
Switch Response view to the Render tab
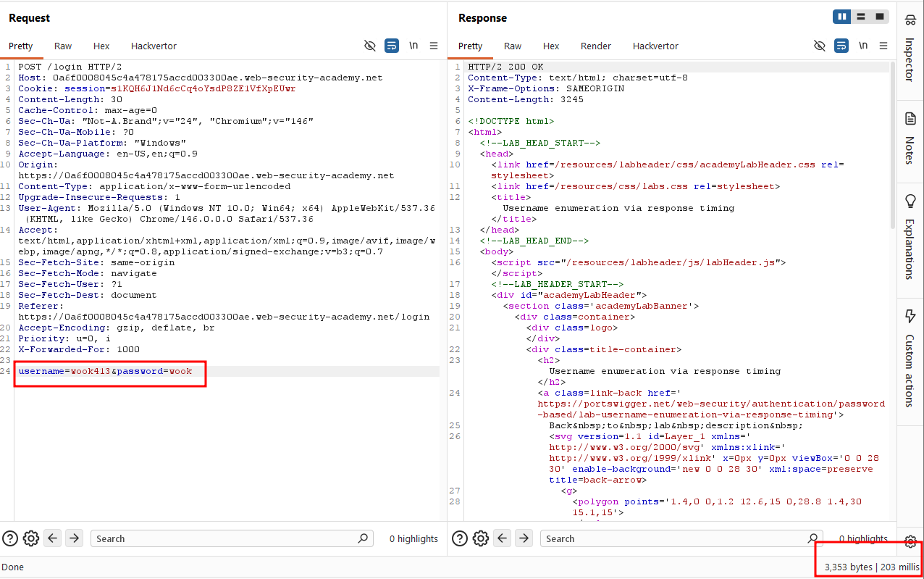596,46
